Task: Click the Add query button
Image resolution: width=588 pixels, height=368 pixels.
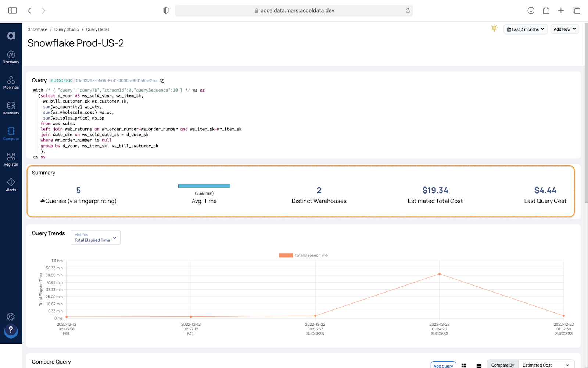Action: point(443,365)
